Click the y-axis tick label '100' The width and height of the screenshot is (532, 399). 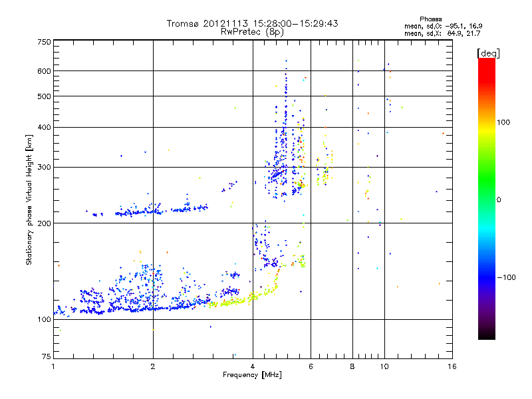point(44,320)
